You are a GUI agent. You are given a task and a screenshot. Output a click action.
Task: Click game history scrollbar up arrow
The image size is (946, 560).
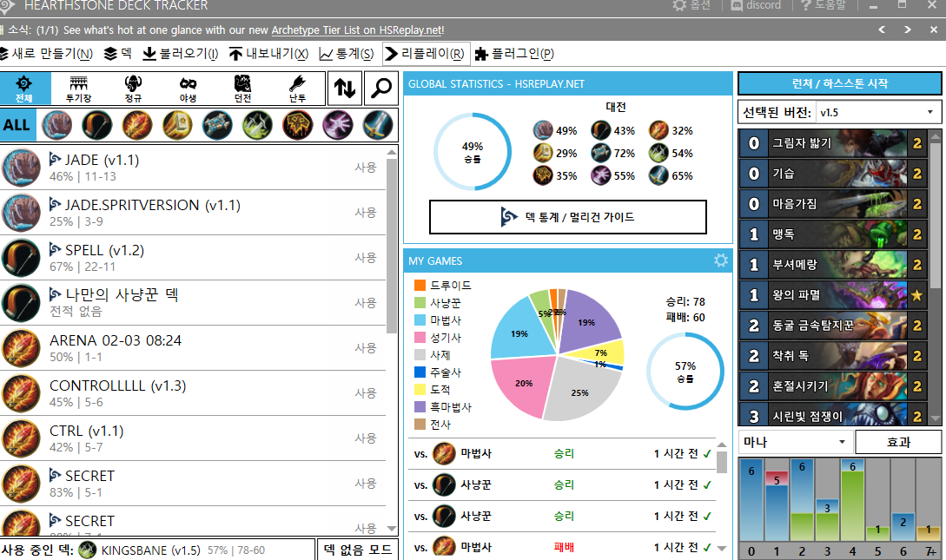[x=722, y=445]
